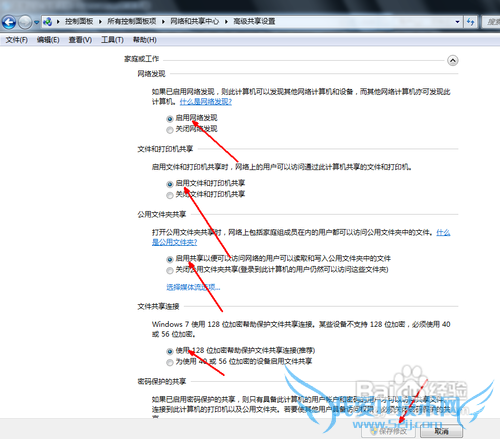Go back with the Back arrow button
This screenshot has width=500, height=439.
pyautogui.click(x=9, y=22)
